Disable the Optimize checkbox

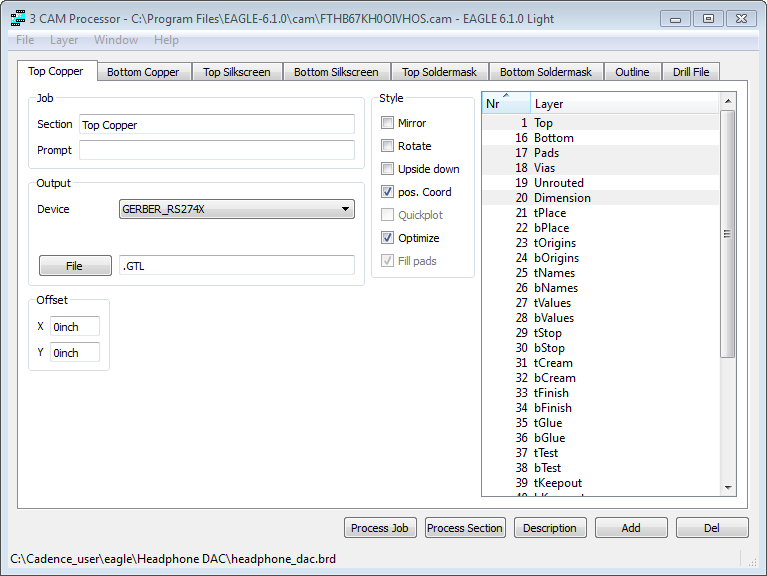click(x=387, y=238)
